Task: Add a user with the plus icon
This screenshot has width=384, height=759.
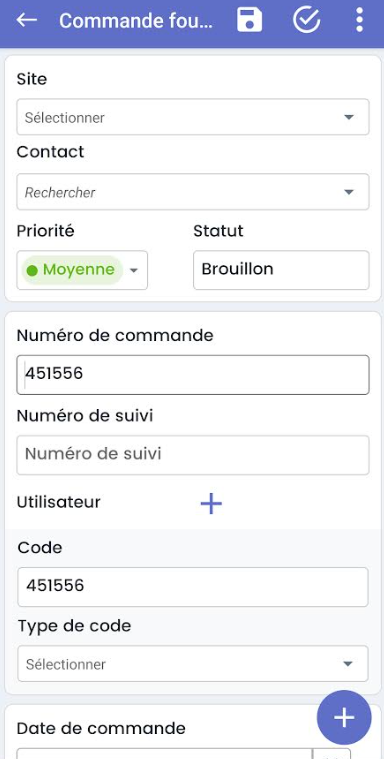Action: (x=211, y=503)
